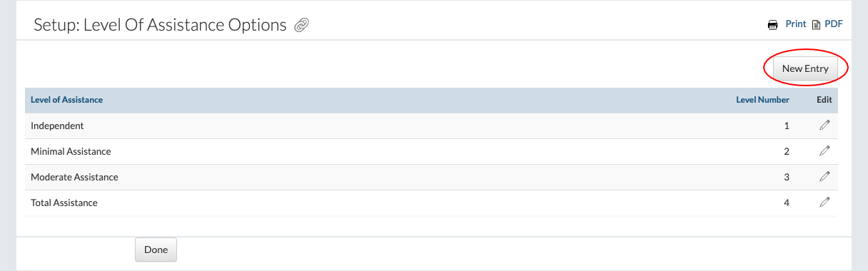Edit Independent row using pencil icon
Image resolution: width=868 pixels, height=271 pixels.
pyautogui.click(x=824, y=126)
